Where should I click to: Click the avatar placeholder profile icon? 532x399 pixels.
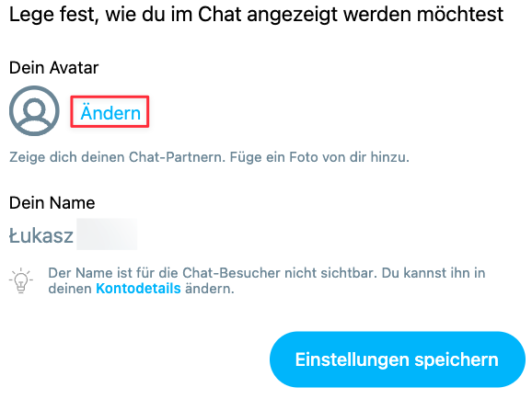pos(34,111)
